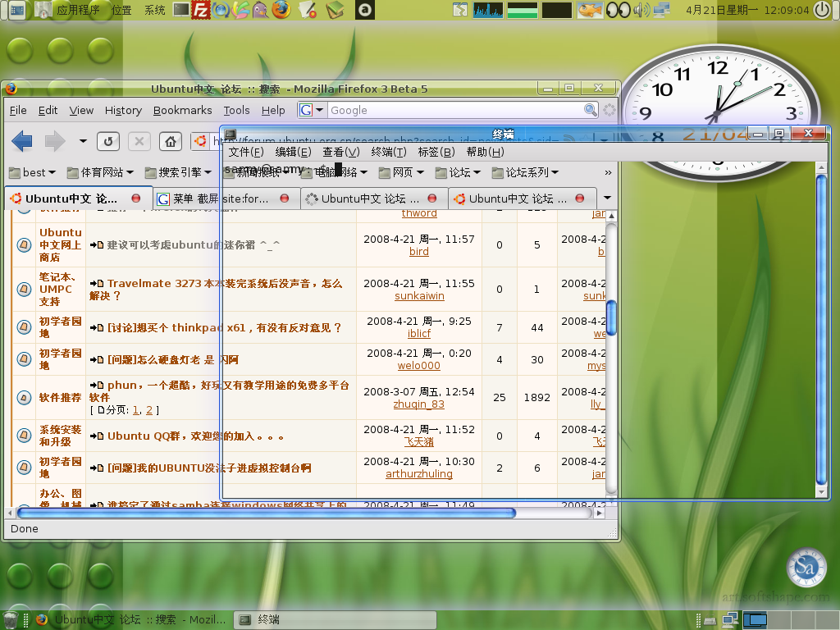Open Firefox File menu
The height and width of the screenshot is (630, 840).
pyautogui.click(x=18, y=110)
